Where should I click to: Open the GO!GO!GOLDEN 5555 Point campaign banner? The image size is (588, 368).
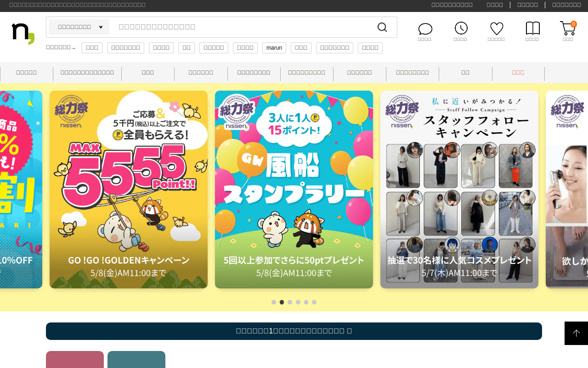click(x=129, y=190)
